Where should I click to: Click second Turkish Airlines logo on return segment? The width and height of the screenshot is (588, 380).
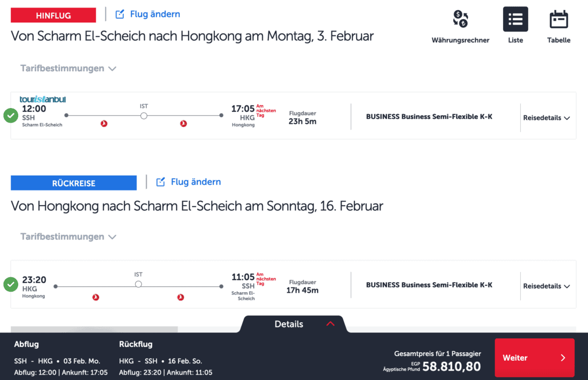click(x=181, y=297)
